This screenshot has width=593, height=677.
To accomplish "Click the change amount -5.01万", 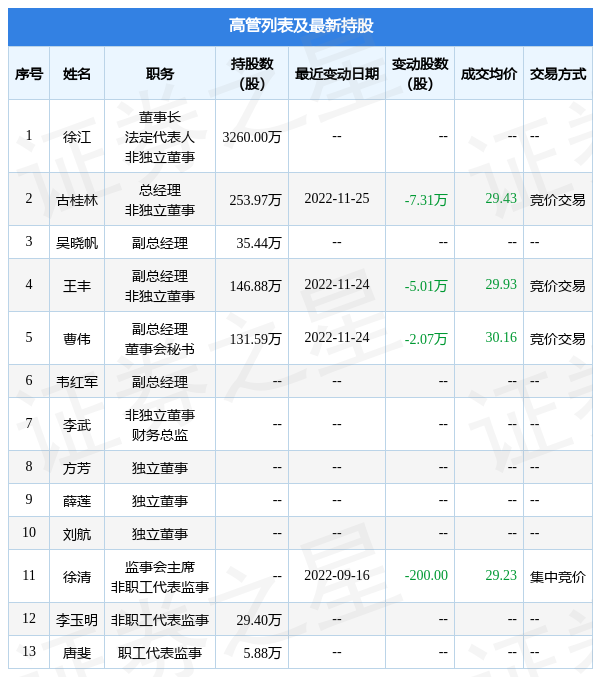I will point(426,286).
